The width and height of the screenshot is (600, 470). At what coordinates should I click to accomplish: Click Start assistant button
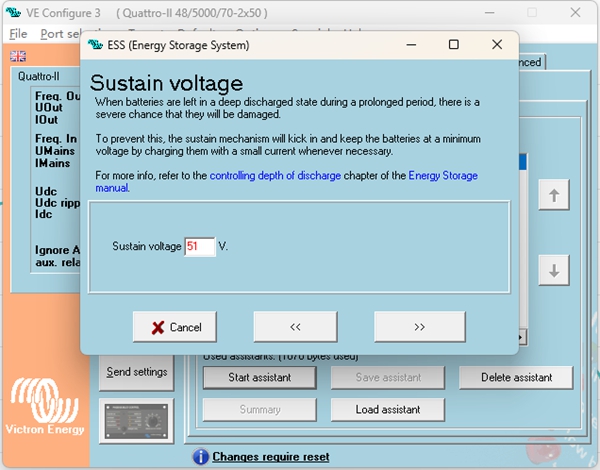(x=260, y=378)
